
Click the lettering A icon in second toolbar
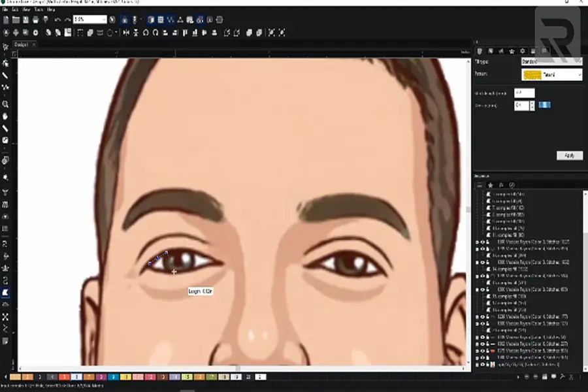point(6,33)
